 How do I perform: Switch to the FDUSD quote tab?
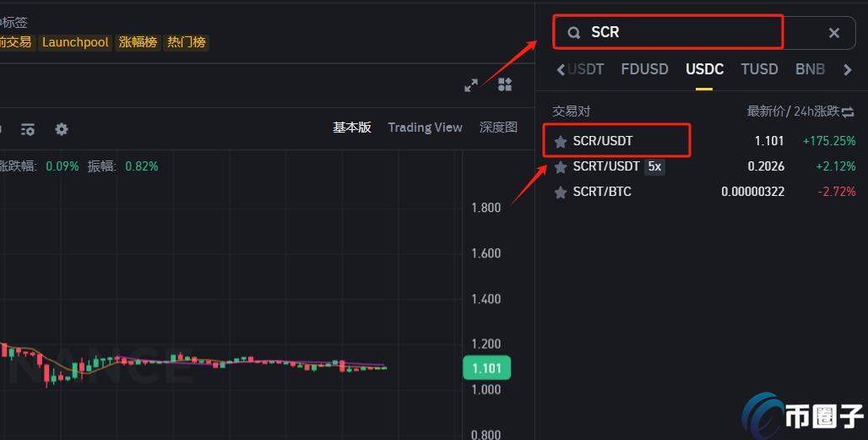coord(644,69)
